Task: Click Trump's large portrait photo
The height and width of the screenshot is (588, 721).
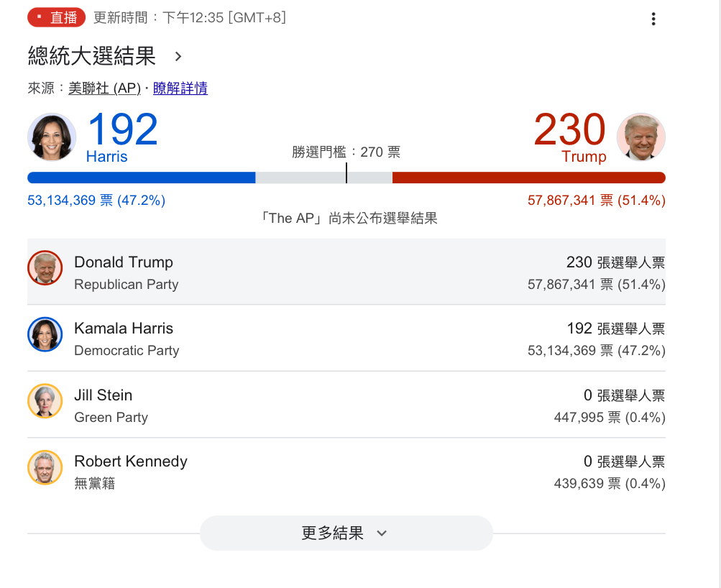Action: pos(641,137)
